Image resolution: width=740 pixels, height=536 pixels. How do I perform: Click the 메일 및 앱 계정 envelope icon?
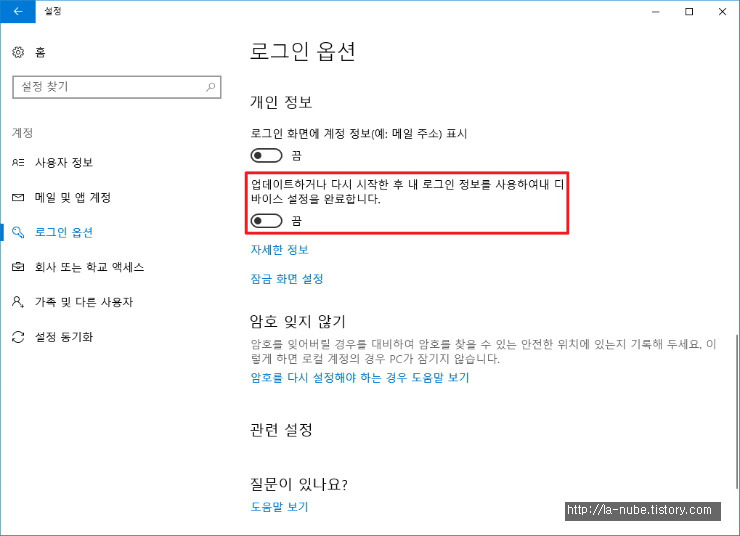pyautogui.click(x=18, y=197)
